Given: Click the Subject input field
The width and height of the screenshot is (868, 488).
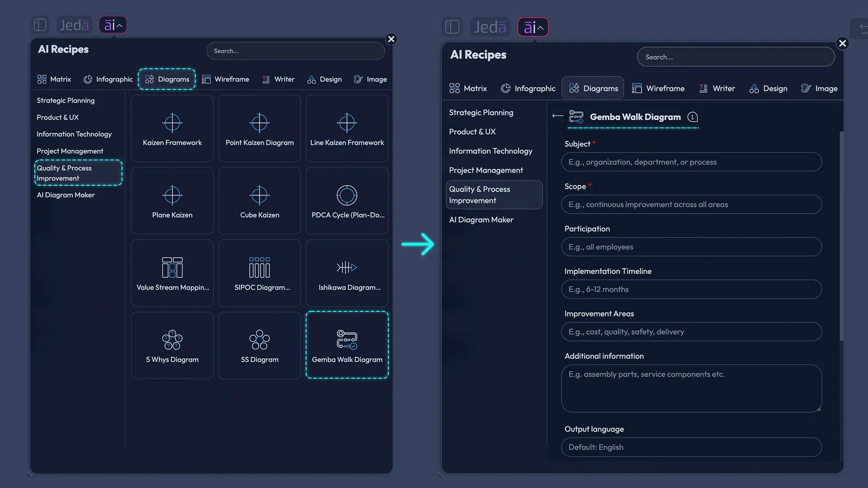Looking at the screenshot, I should 691,162.
